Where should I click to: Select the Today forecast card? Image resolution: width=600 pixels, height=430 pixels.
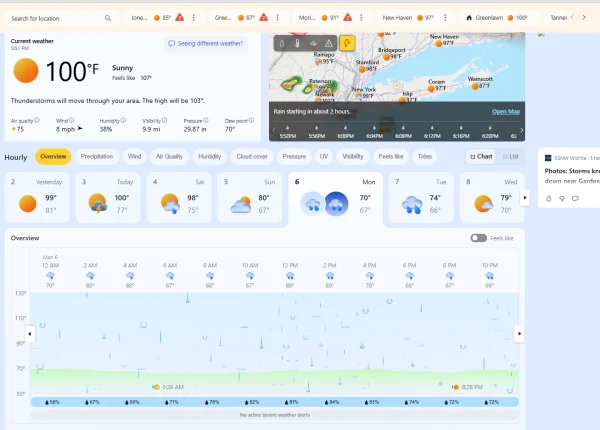(x=108, y=197)
